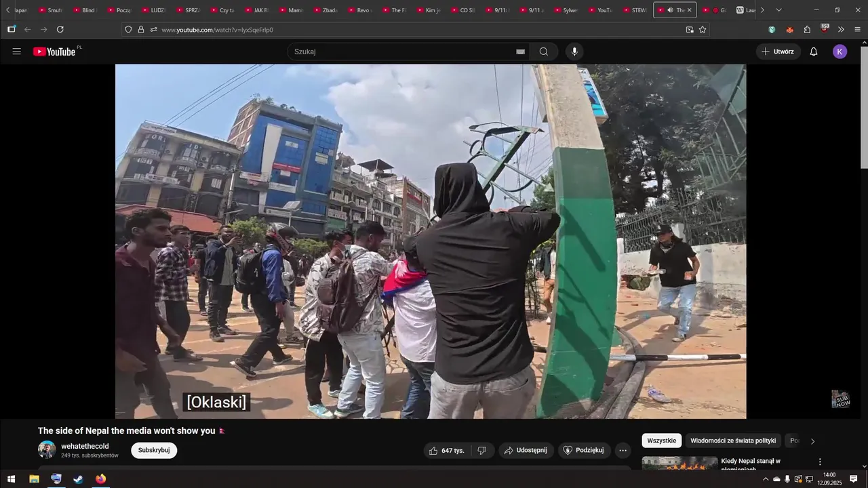Click the youtube.com address bar URL
The image size is (868, 488).
(217, 30)
